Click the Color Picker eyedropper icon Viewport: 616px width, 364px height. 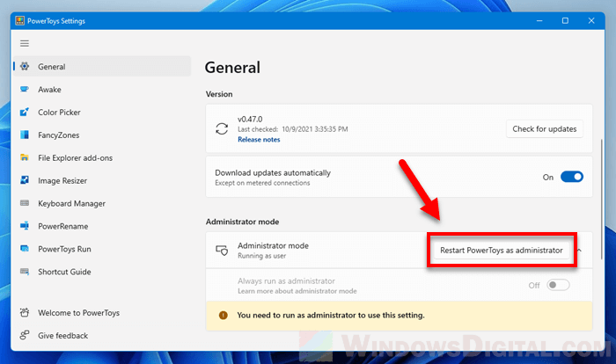click(x=25, y=112)
